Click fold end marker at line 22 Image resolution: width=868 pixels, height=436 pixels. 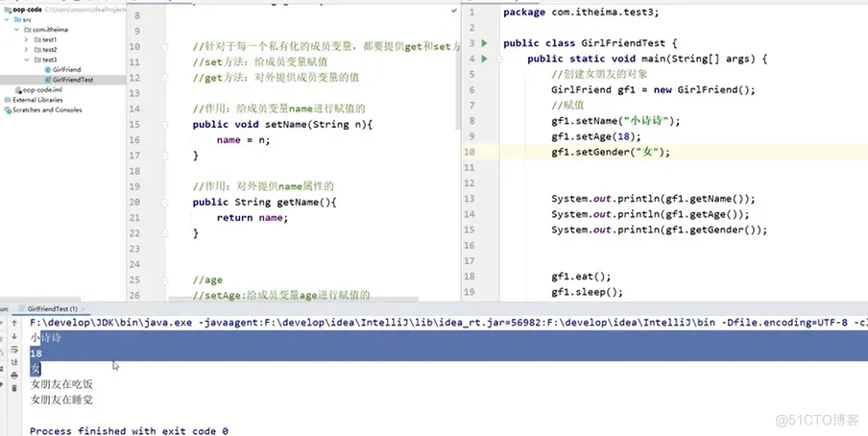pos(165,233)
